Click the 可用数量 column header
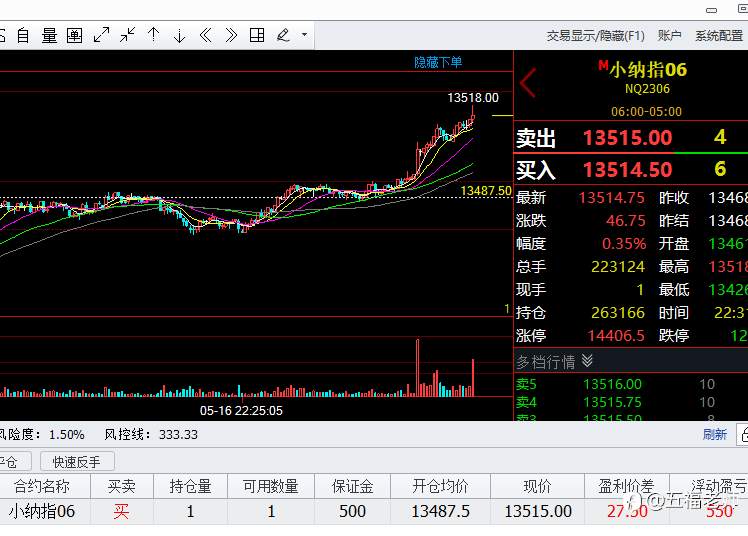Screen dimensions: 748x536 click(271, 486)
